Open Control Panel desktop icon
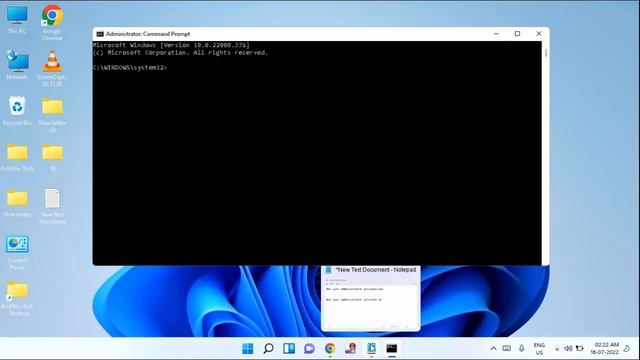The image size is (640, 360). (x=17, y=252)
